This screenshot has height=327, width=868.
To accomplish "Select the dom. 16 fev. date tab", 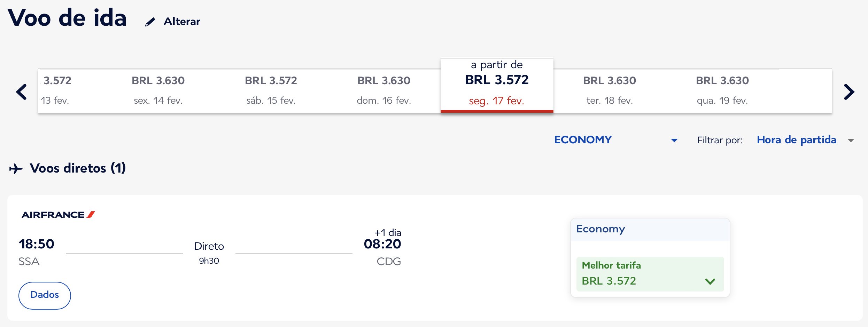I will (x=384, y=91).
